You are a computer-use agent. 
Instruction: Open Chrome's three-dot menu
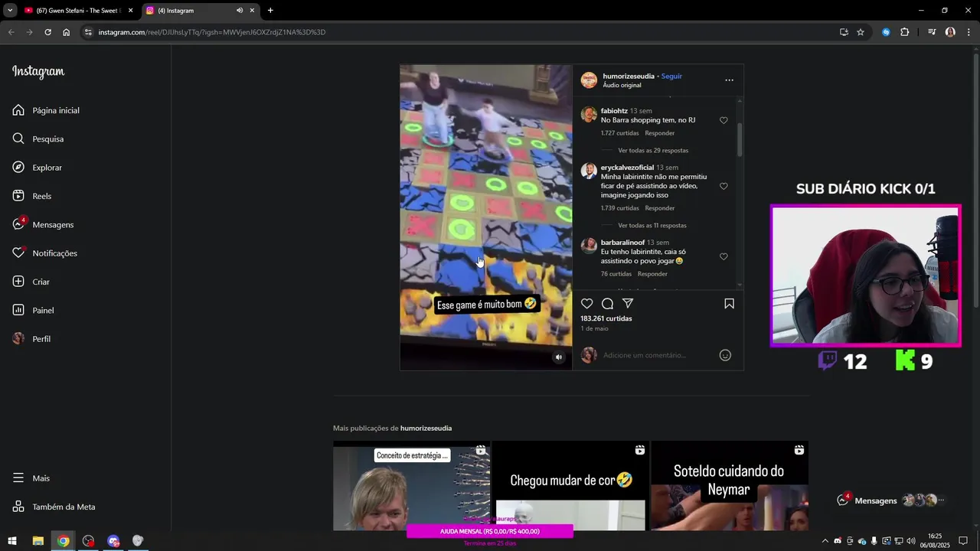tap(969, 32)
